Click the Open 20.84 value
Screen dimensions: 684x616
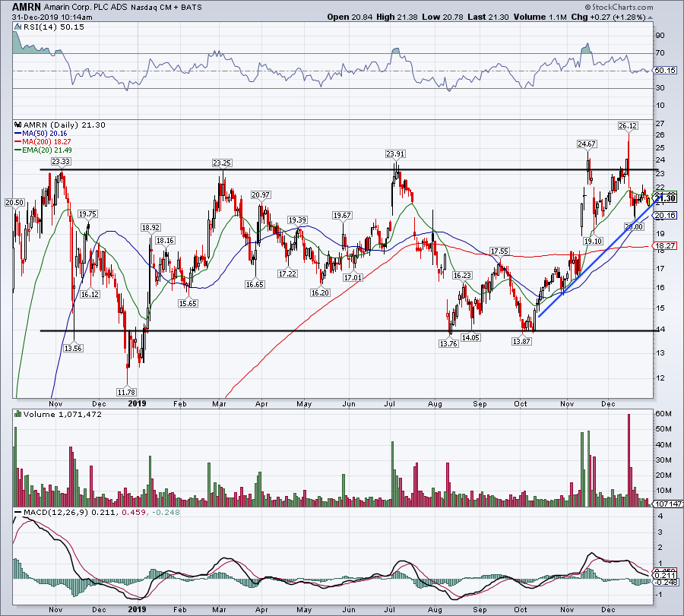(350, 17)
